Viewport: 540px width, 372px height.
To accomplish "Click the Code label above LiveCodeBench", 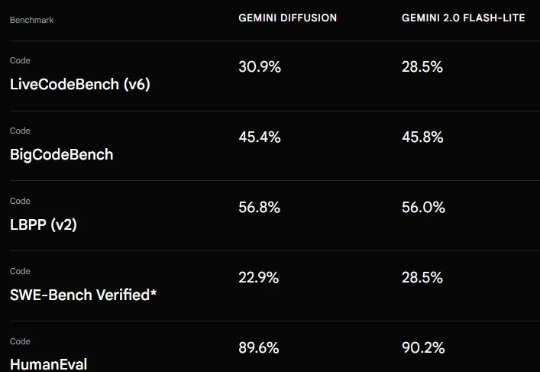I will [x=20, y=61].
